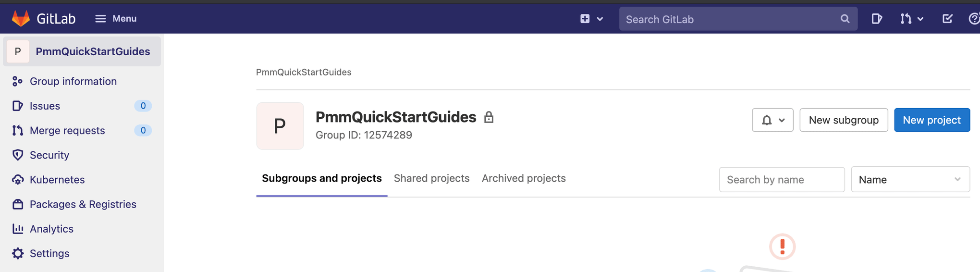The image size is (980, 272).
Task: Open the Help icon in top bar
Action: pyautogui.click(x=974, y=19)
